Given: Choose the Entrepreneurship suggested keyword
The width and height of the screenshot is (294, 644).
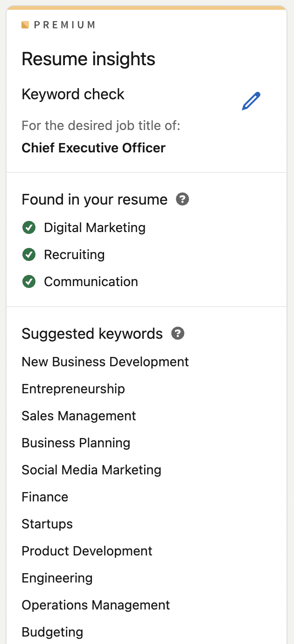Looking at the screenshot, I should [x=73, y=389].
